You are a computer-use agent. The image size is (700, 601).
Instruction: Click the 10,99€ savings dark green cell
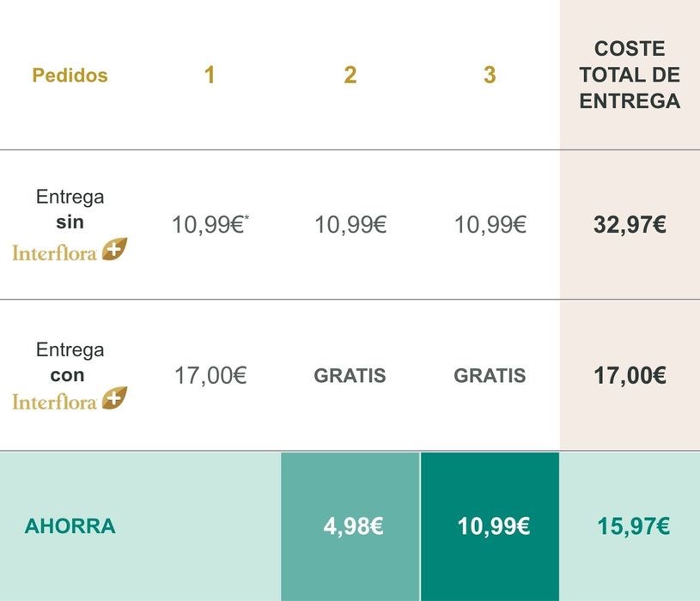(490, 526)
